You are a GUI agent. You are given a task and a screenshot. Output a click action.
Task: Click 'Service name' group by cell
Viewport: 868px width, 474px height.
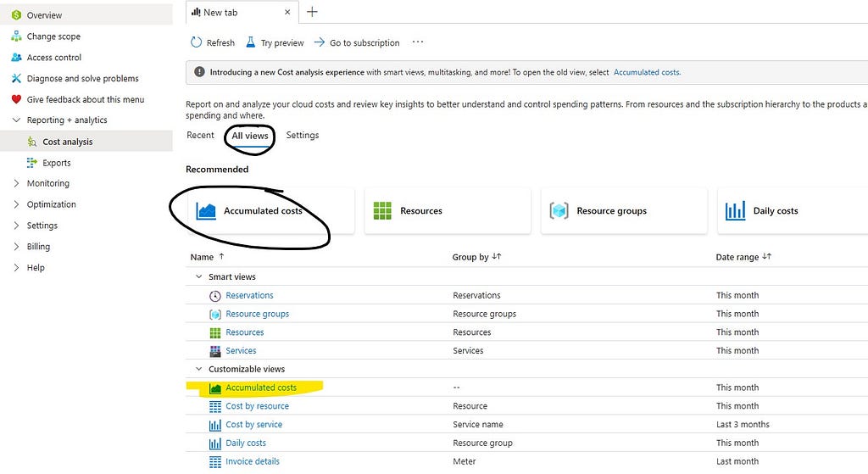click(x=478, y=425)
